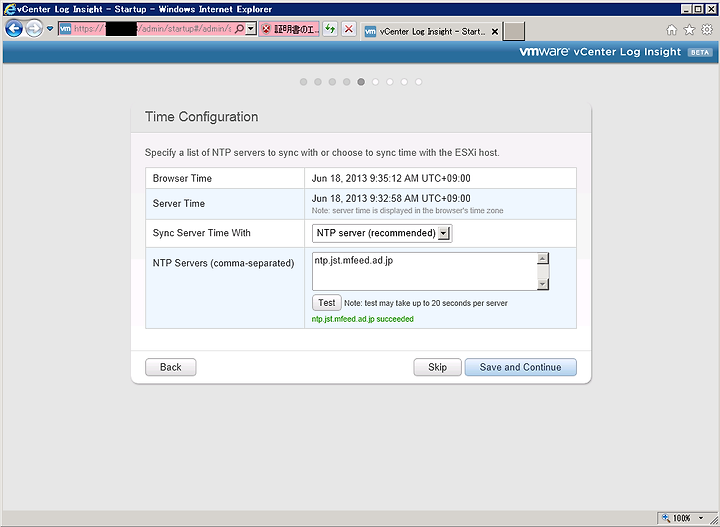Image resolution: width=720 pixels, height=527 pixels.
Task: Click Save and Continue button
Action: click(521, 367)
